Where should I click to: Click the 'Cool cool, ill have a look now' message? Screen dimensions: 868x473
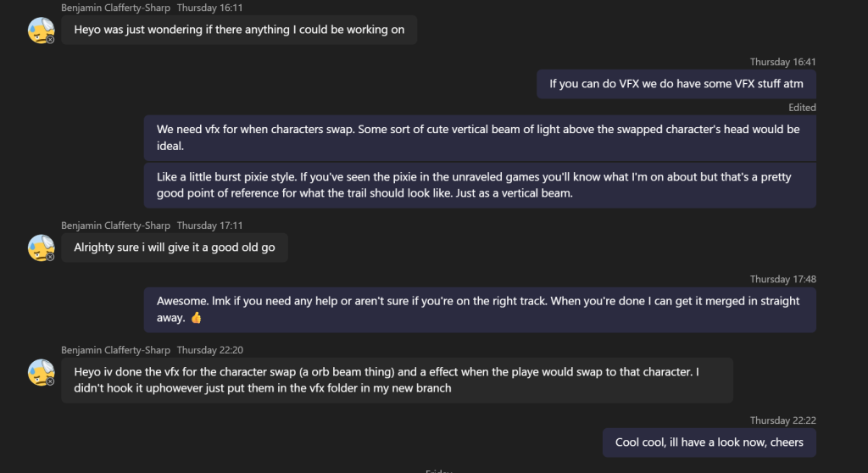coord(709,442)
